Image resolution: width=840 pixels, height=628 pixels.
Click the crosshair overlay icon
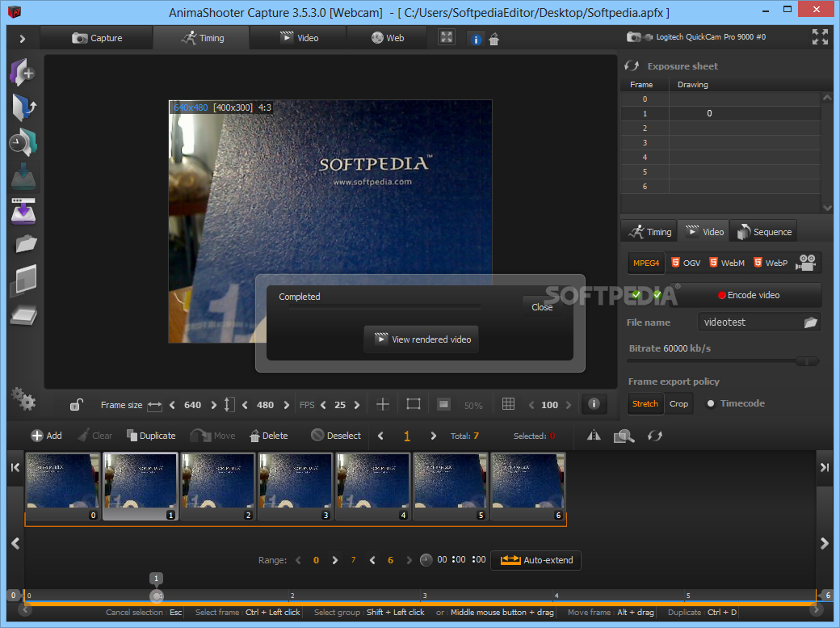pyautogui.click(x=383, y=404)
